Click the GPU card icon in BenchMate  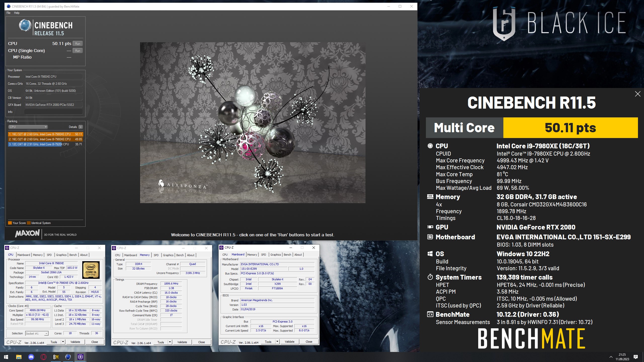[x=430, y=227]
